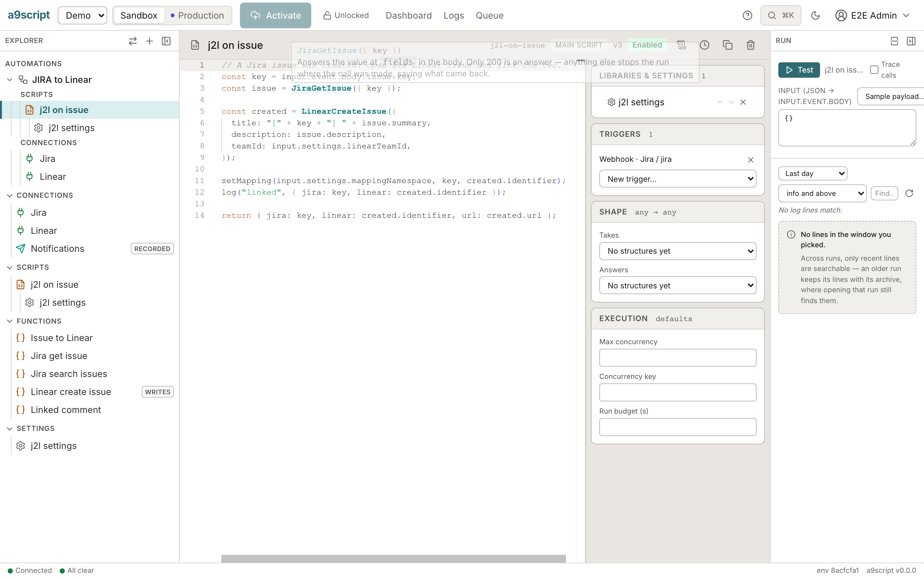Image resolution: width=924 pixels, height=578 pixels.
Task: Click the Explorer swap arrows icon
Action: [x=133, y=41]
